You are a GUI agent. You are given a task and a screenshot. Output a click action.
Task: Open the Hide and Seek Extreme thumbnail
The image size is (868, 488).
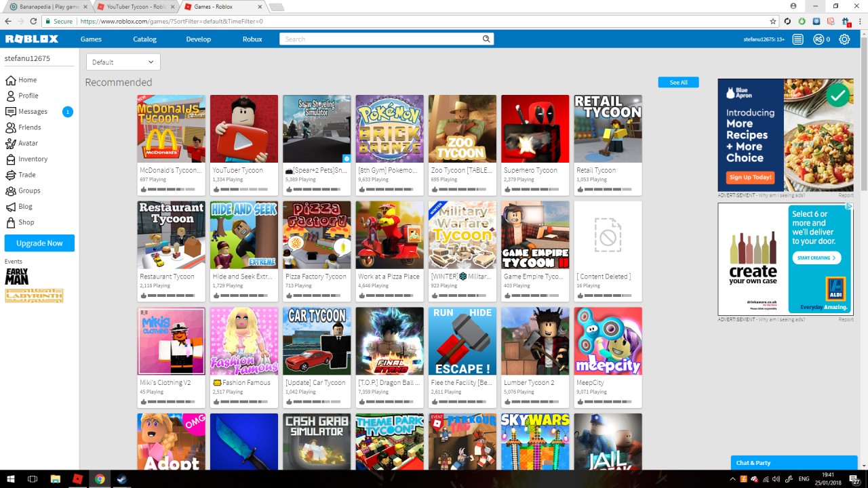244,235
